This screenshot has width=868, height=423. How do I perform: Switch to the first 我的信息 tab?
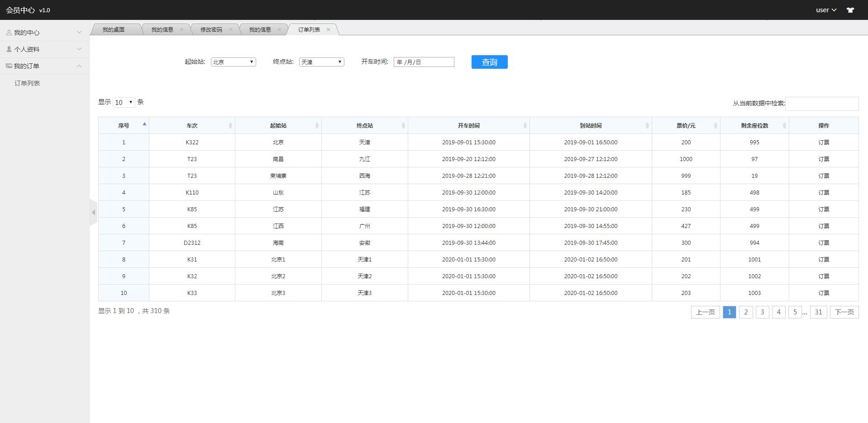162,30
